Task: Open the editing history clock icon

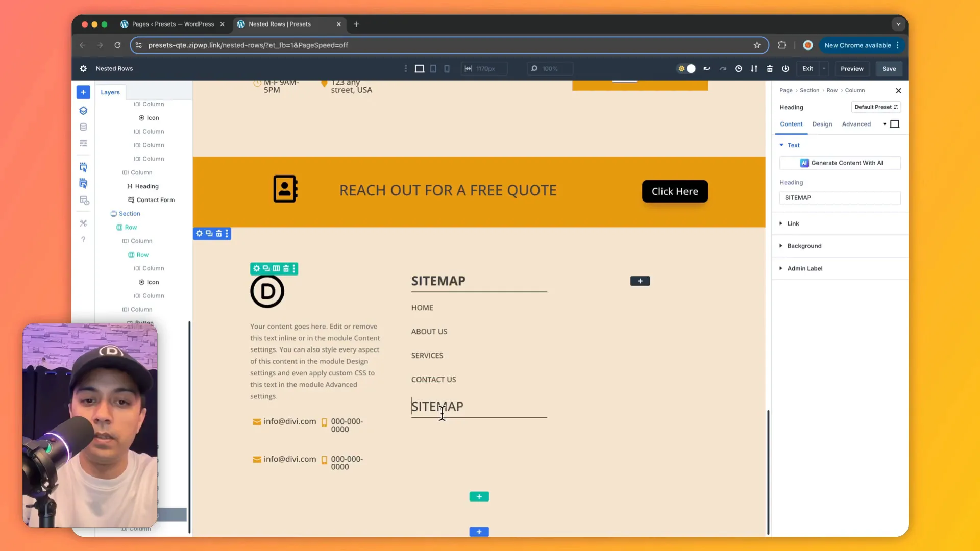Action: [739, 69]
